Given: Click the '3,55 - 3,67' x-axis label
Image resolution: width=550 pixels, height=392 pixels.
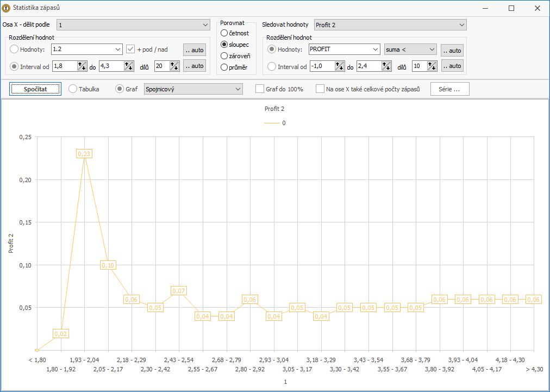Looking at the screenshot, I should (x=392, y=369).
